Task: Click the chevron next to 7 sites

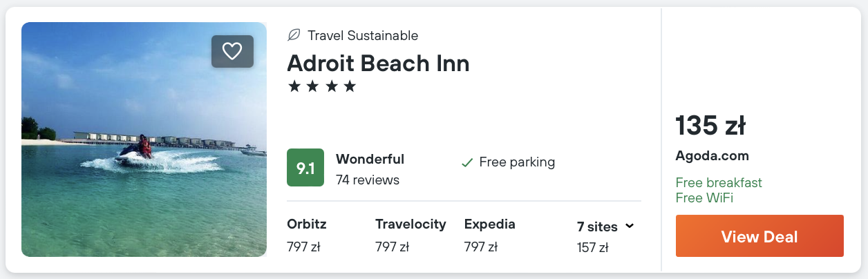Action: tap(630, 226)
